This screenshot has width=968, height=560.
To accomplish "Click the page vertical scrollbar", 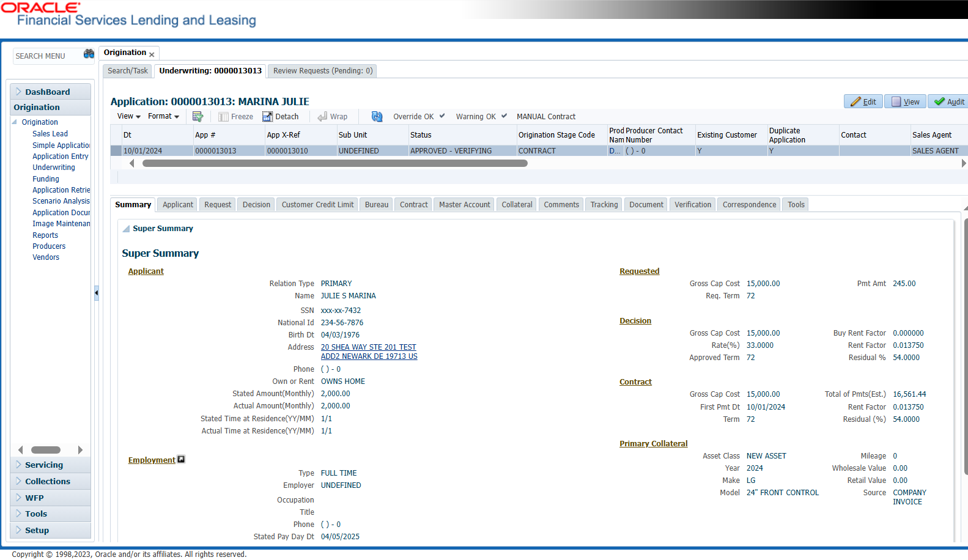I will [966, 345].
